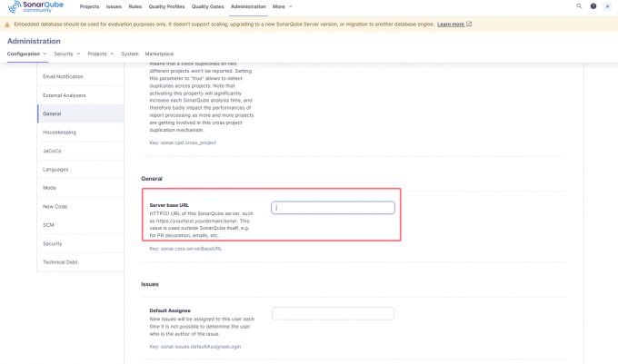618x364 pixels.
Task: Open Security category in left sidebar
Action: pos(80,243)
